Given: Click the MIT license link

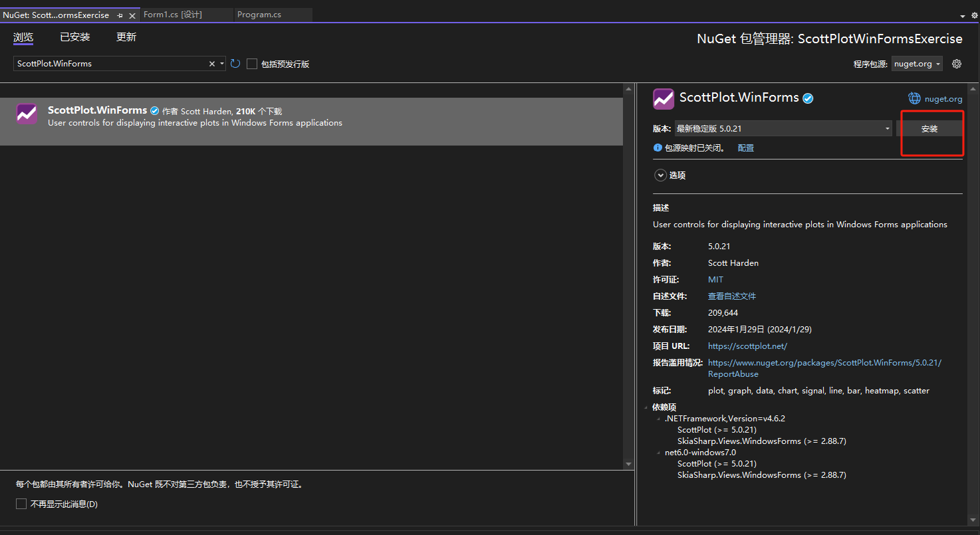Looking at the screenshot, I should (715, 279).
